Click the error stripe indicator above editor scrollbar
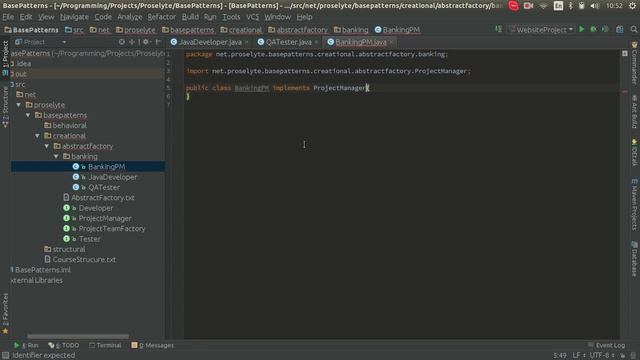This screenshot has width=640, height=360. coord(624,53)
